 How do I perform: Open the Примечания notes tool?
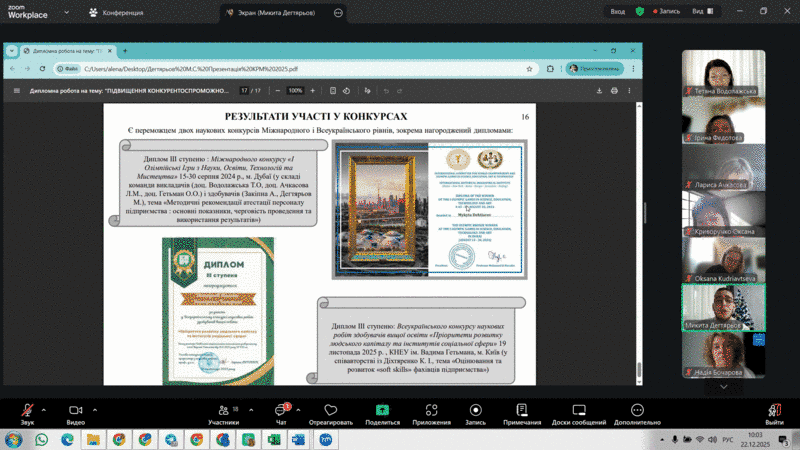pos(522,411)
